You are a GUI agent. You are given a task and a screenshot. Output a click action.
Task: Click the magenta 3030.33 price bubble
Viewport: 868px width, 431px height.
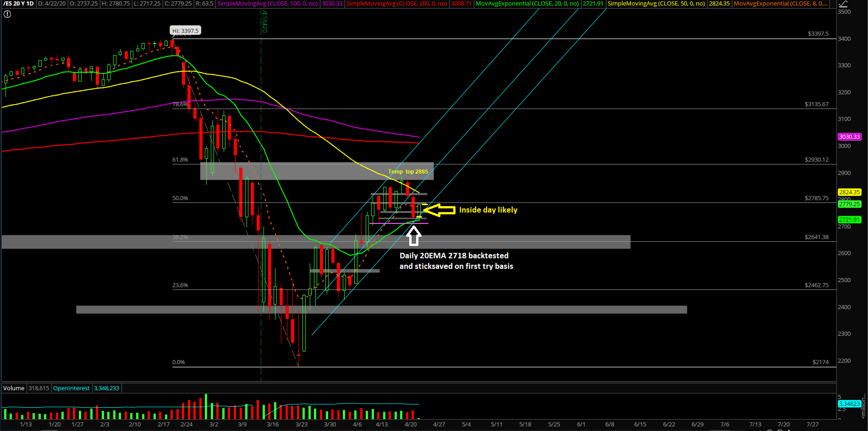[x=849, y=137]
